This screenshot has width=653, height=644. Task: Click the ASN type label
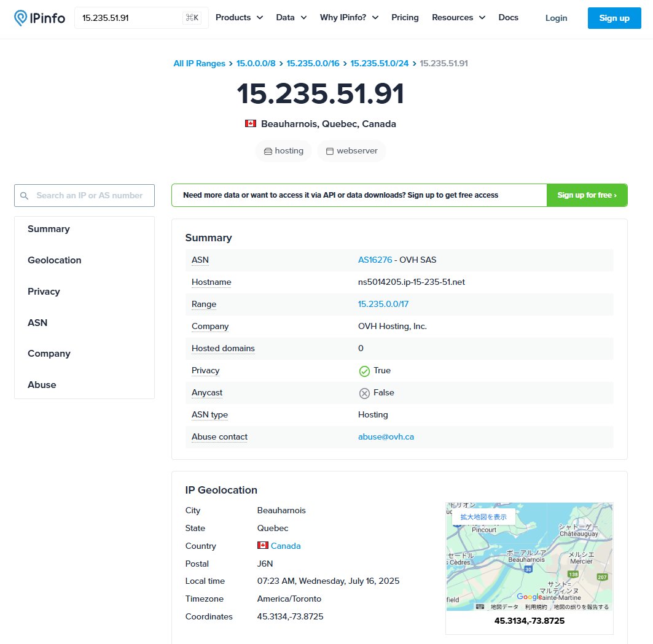pos(209,414)
